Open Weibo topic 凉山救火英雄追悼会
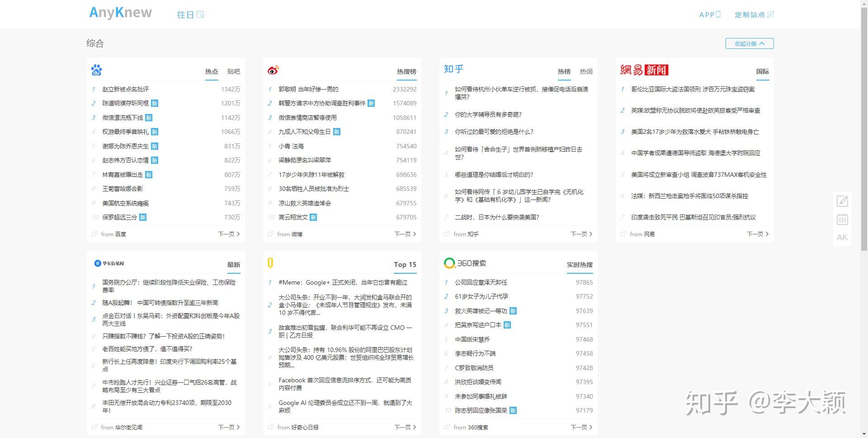This screenshot has height=438, width=868. click(305, 203)
